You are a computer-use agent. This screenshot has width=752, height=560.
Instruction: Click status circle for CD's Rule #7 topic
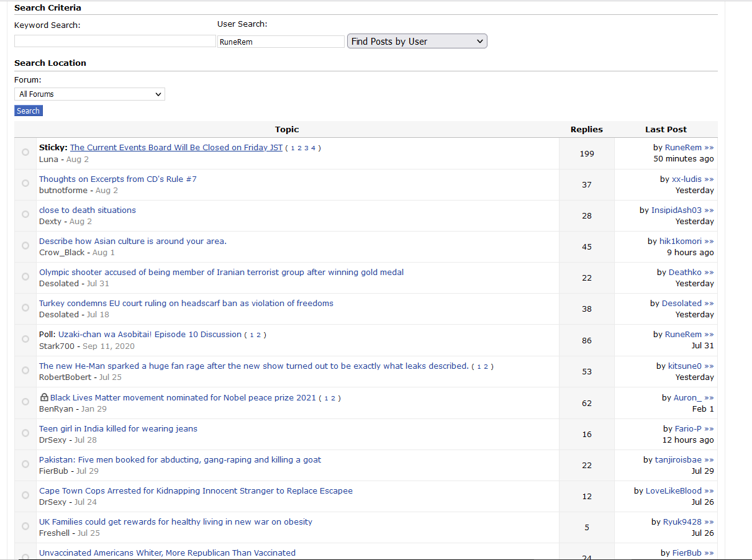tap(25, 183)
